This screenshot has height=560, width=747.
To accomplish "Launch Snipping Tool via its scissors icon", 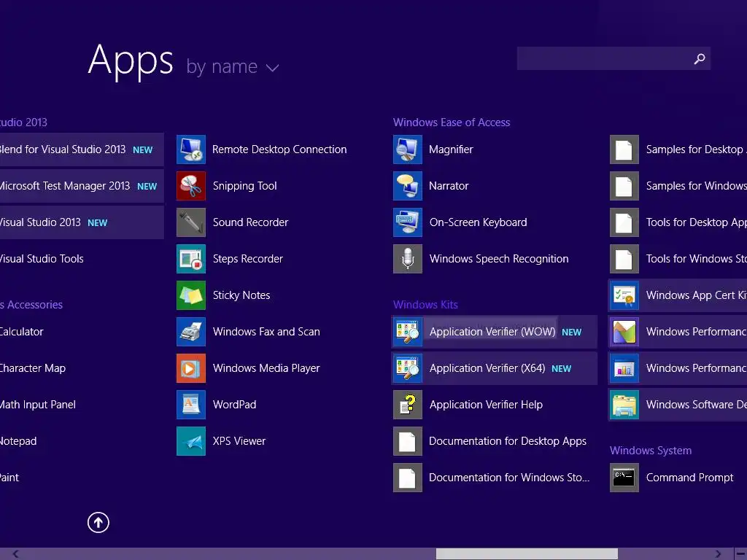I will click(191, 186).
